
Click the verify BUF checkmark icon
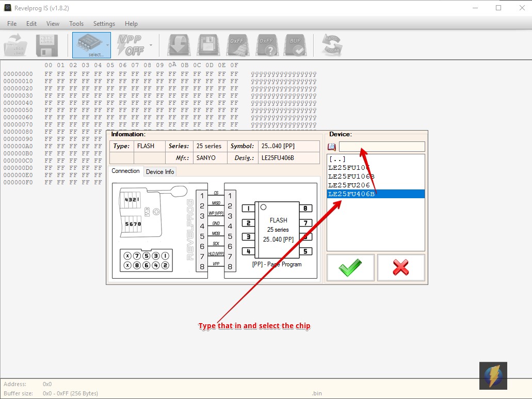click(296, 45)
